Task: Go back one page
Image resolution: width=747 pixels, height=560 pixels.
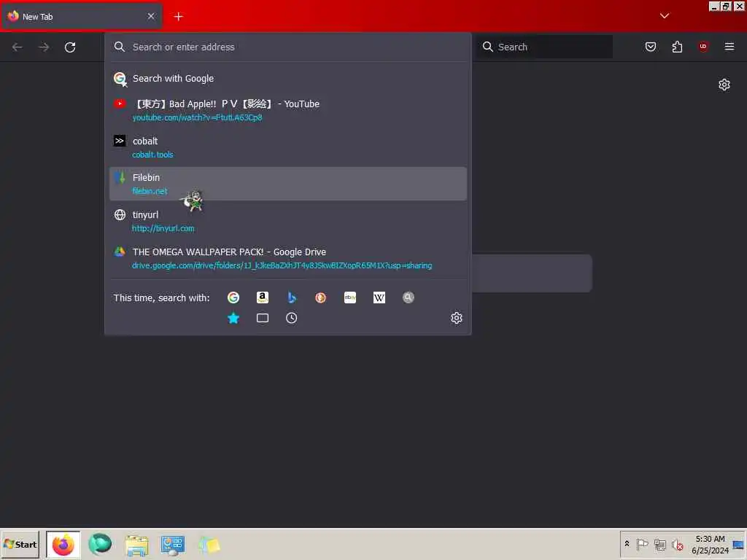Action: (18, 47)
